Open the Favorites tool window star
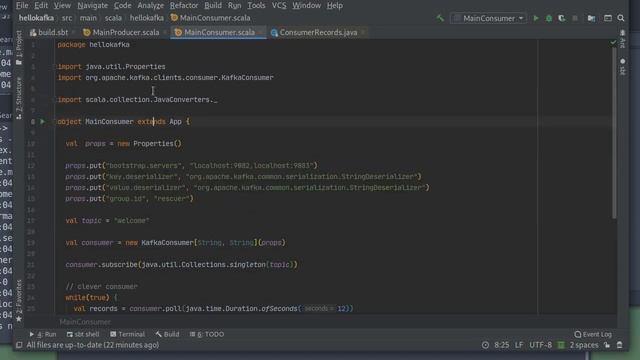Screen dimensions: 640x360 [x=19, y=318]
